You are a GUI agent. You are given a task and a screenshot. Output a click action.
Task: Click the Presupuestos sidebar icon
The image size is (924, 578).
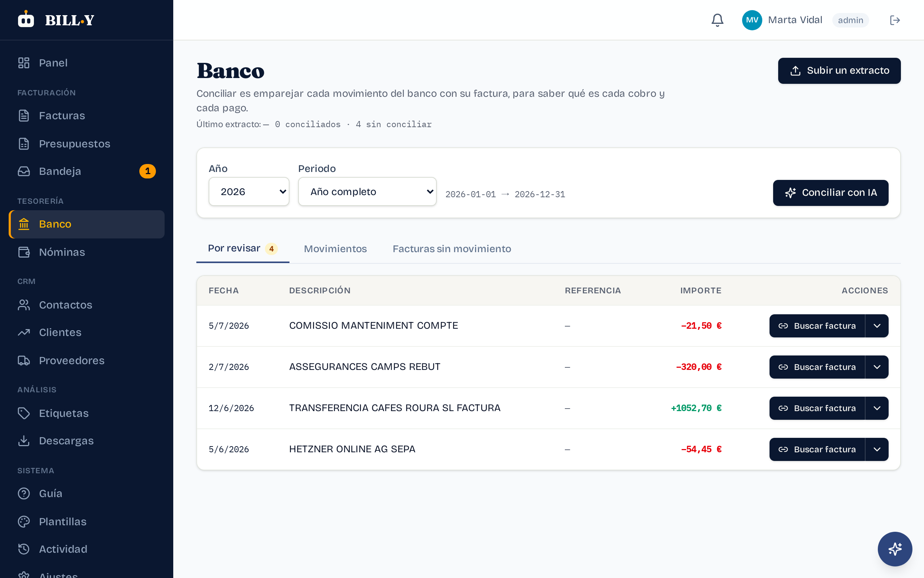tap(24, 144)
